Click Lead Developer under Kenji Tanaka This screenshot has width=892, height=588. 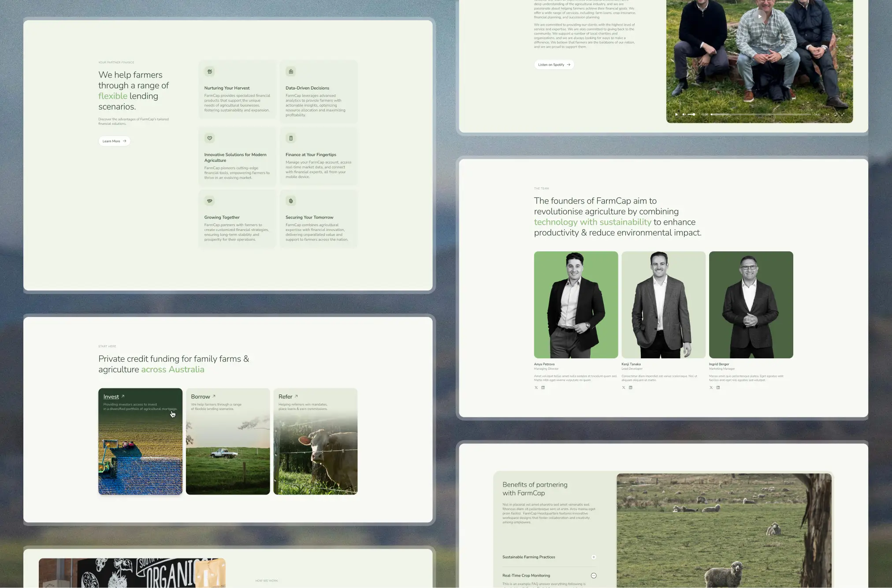632,369
